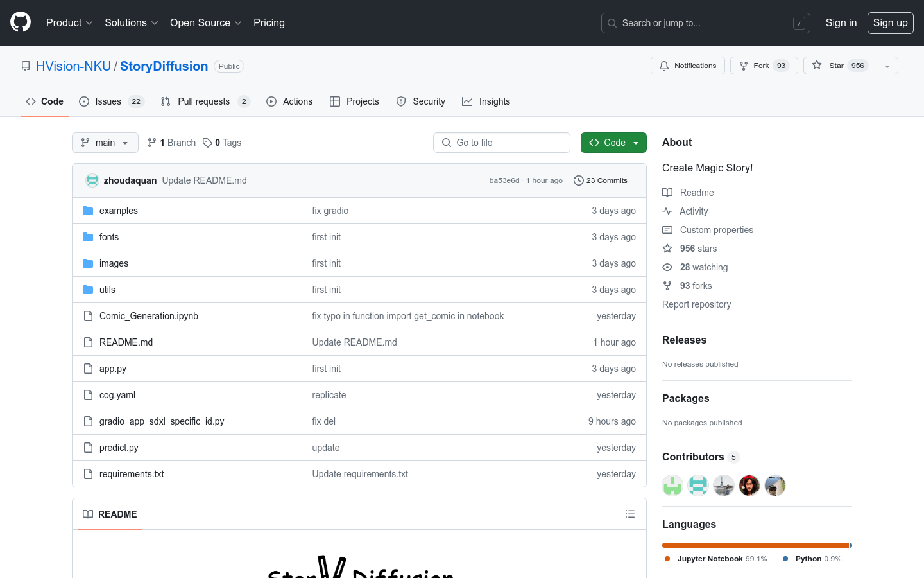The image size is (924, 578).
Task: Click the Jupyter Notebook language bar
Action: 756,545
